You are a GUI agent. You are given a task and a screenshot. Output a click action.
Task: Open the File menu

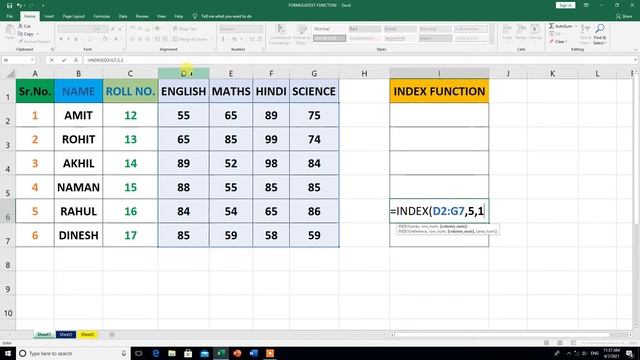coord(9,16)
